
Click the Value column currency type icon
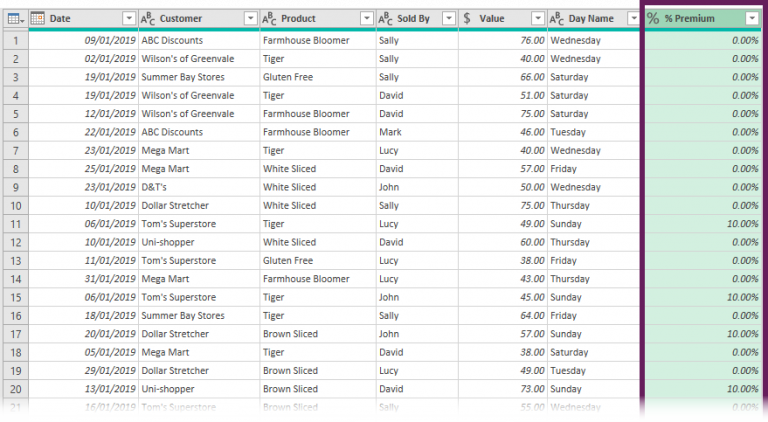(x=467, y=19)
